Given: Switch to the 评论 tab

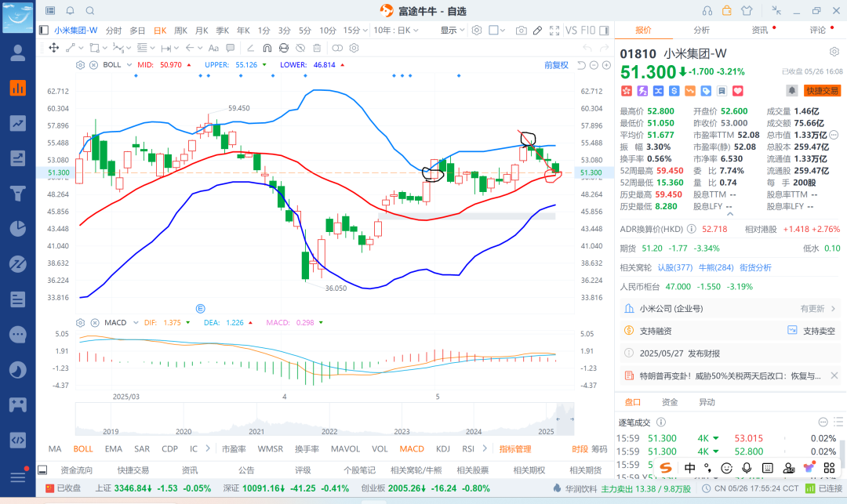Looking at the screenshot, I should pos(817,31).
